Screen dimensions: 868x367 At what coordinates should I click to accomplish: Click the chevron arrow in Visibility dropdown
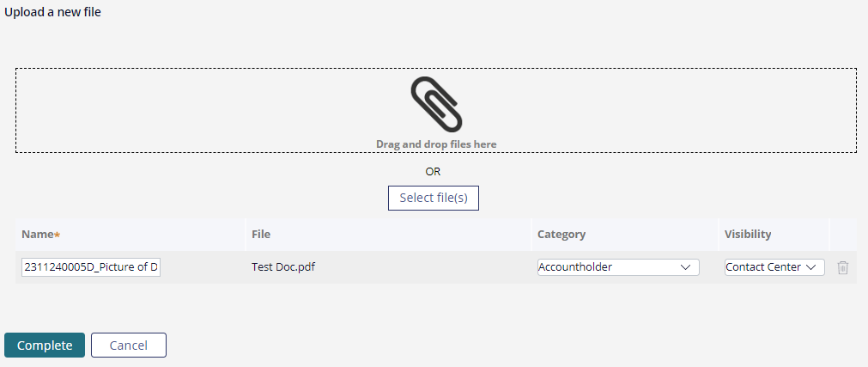click(811, 267)
